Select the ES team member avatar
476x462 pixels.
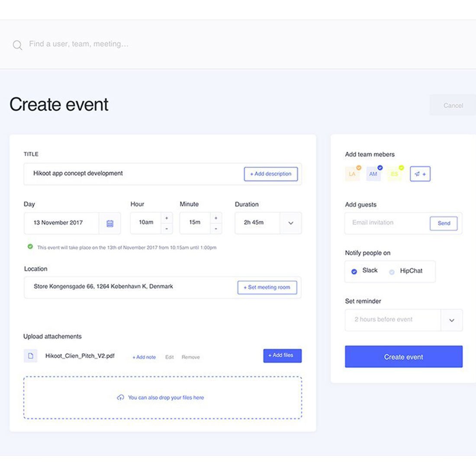[x=394, y=174]
